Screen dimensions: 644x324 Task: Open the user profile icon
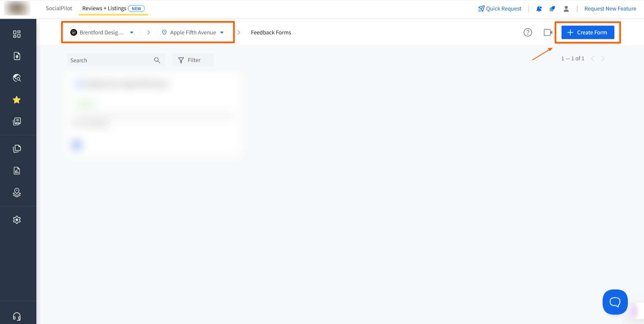coord(566,9)
